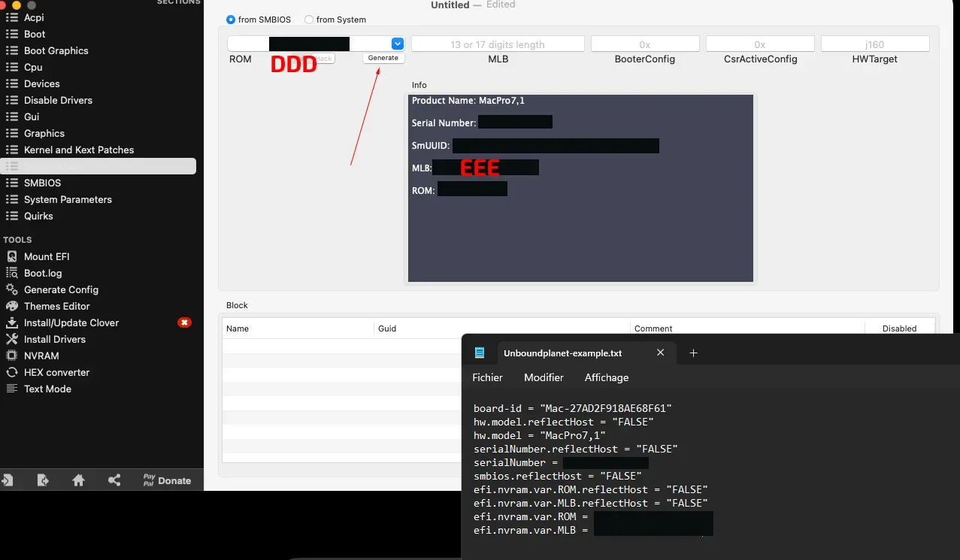Select the SMBIOS section in sidebar
The width and height of the screenshot is (960, 560).
click(42, 183)
